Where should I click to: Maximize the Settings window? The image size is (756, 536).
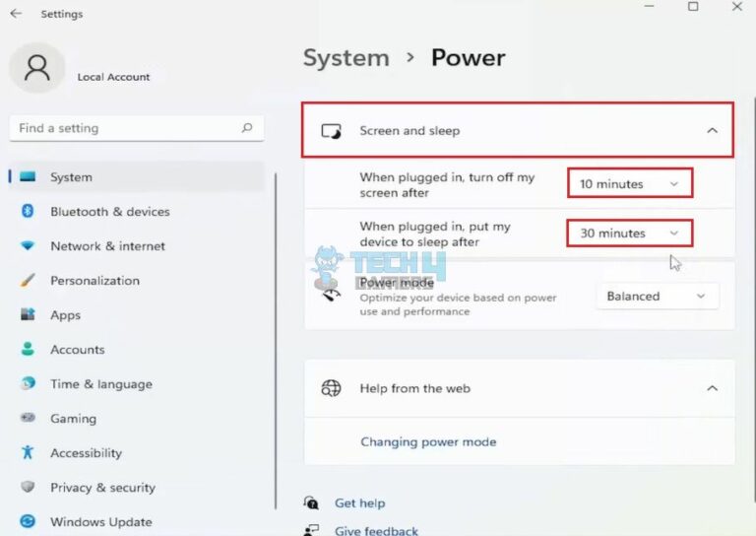point(693,7)
